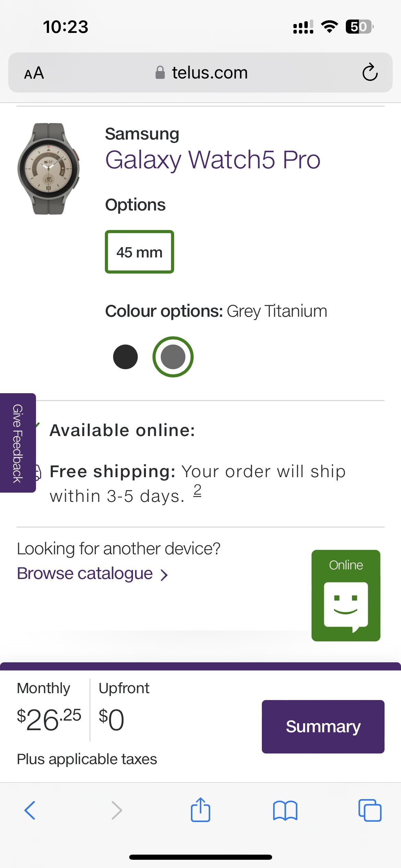Viewport: 401px width, 868px height.
Task: Select the 45 mm size option
Action: tap(139, 252)
